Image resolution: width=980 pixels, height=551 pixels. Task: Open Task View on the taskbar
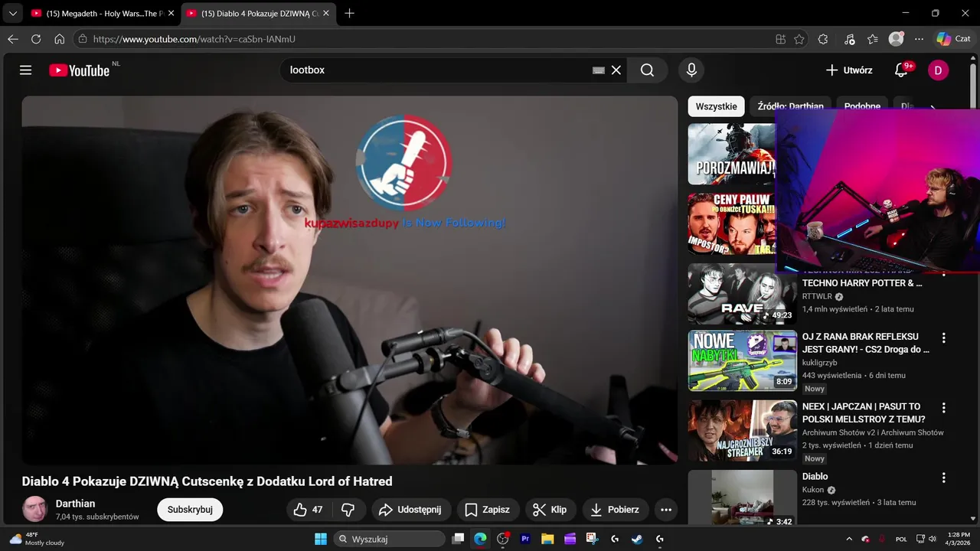point(458,539)
